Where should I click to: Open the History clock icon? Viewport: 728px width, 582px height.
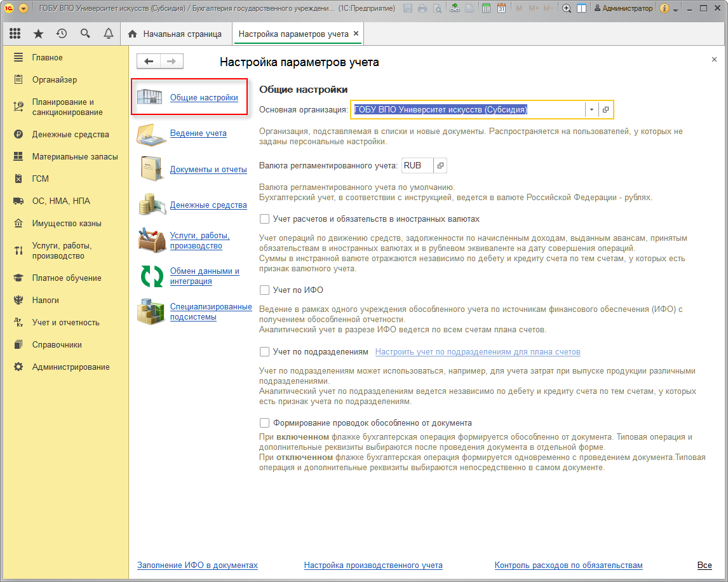[62, 34]
